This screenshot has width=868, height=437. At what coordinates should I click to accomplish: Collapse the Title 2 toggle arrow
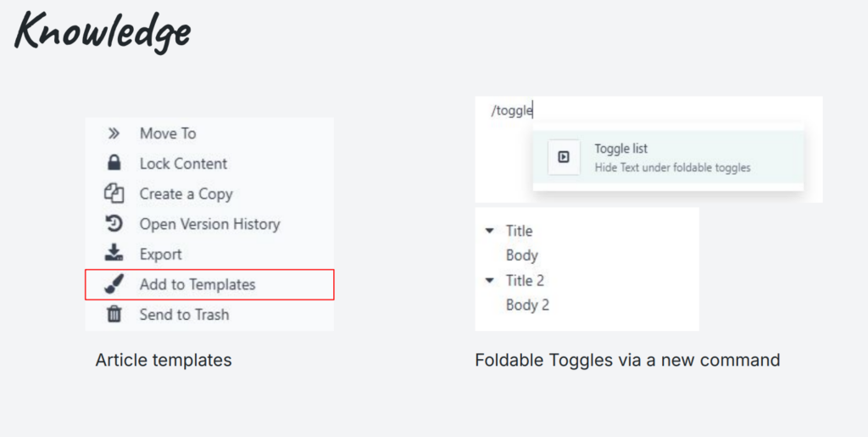click(489, 281)
